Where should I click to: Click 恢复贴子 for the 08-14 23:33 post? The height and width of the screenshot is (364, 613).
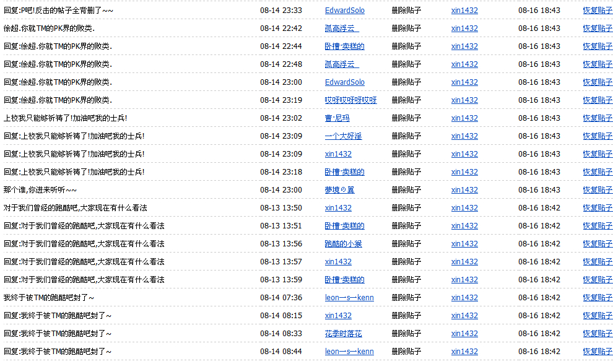[x=598, y=11]
